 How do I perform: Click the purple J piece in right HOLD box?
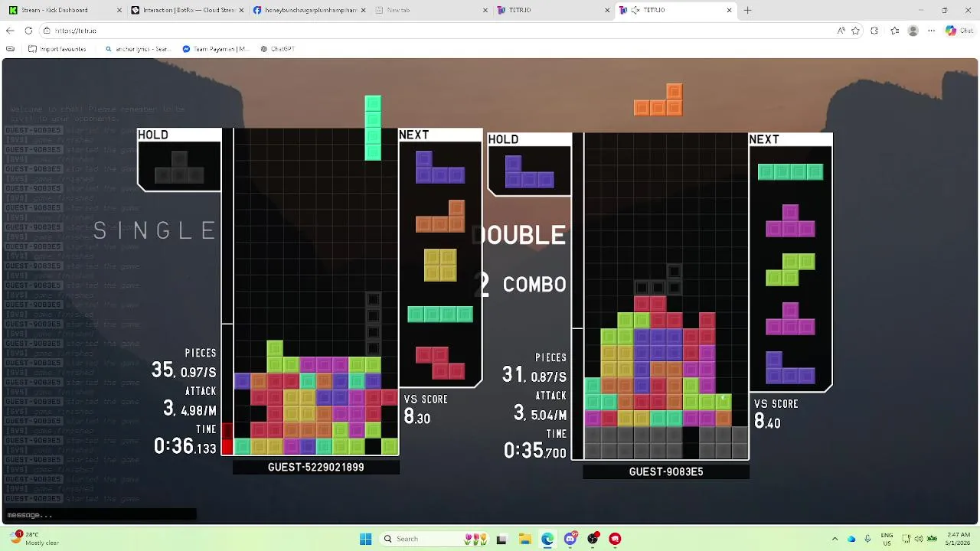coord(529,171)
